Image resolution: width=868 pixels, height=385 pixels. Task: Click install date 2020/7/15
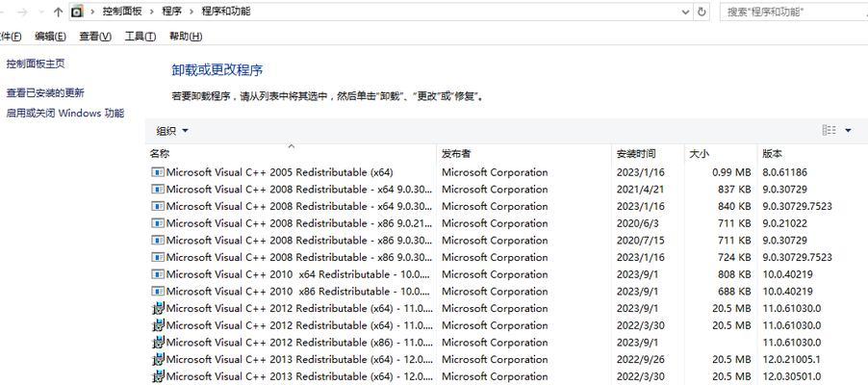[x=640, y=241]
